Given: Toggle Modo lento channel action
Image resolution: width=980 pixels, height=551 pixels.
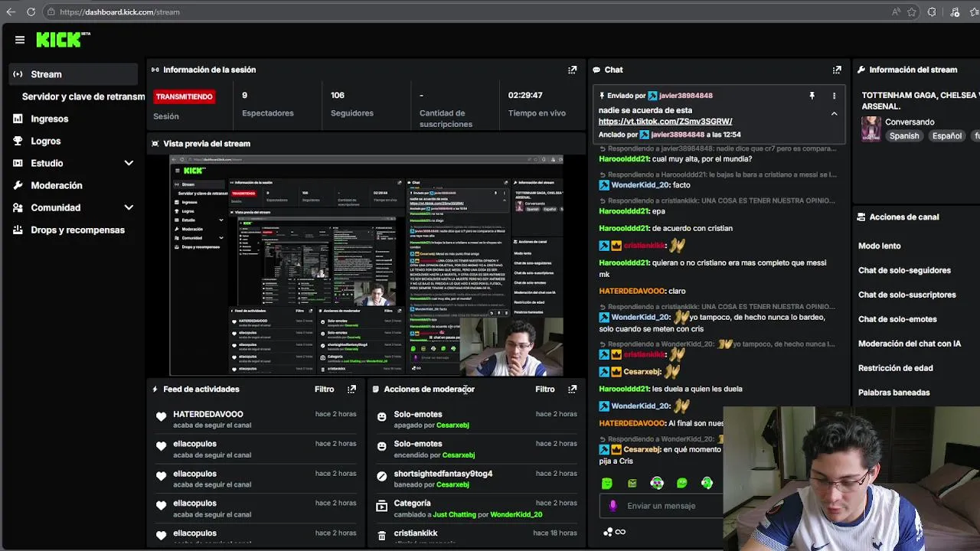Looking at the screenshot, I should pos(879,246).
